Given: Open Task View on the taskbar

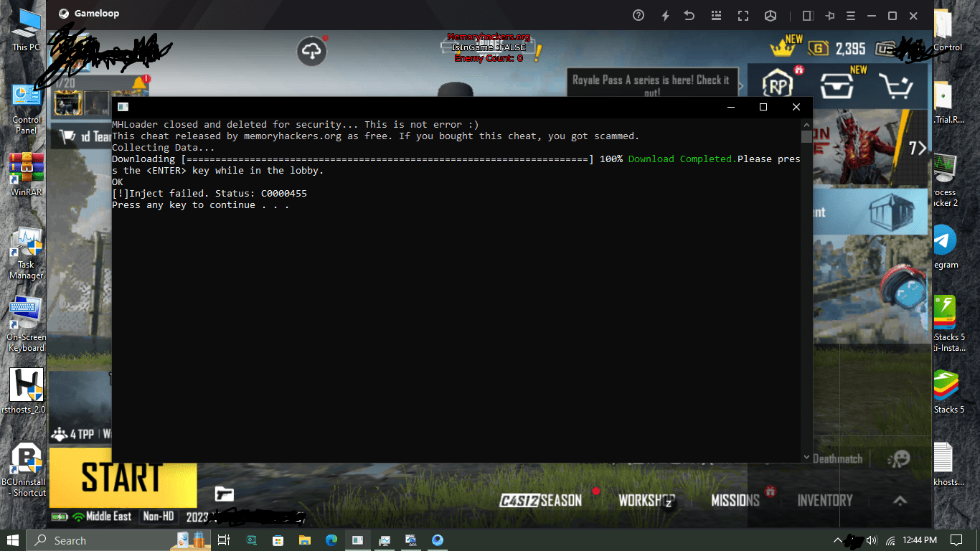Looking at the screenshot, I should (x=224, y=540).
